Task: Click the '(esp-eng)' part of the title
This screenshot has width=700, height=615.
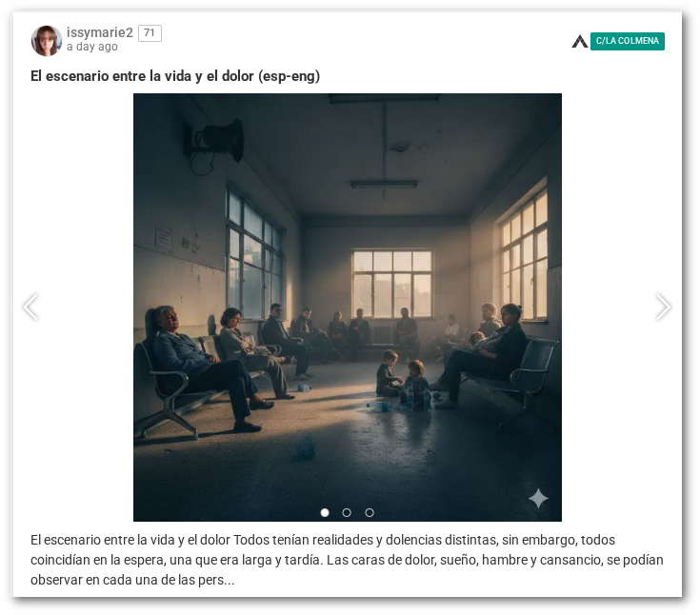Action: [x=289, y=76]
